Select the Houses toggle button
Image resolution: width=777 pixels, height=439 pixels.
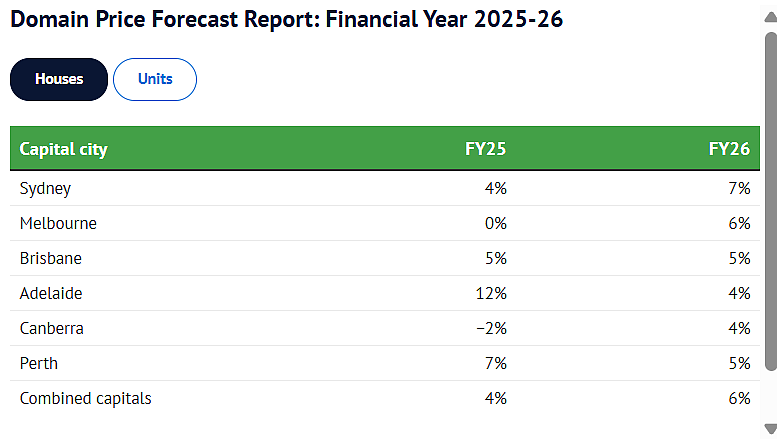click(x=59, y=79)
